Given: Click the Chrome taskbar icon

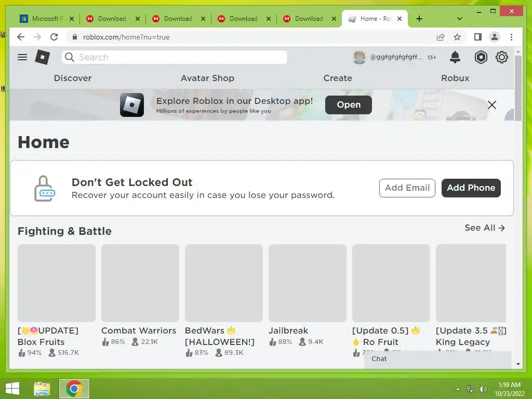Looking at the screenshot, I should coord(74,389).
